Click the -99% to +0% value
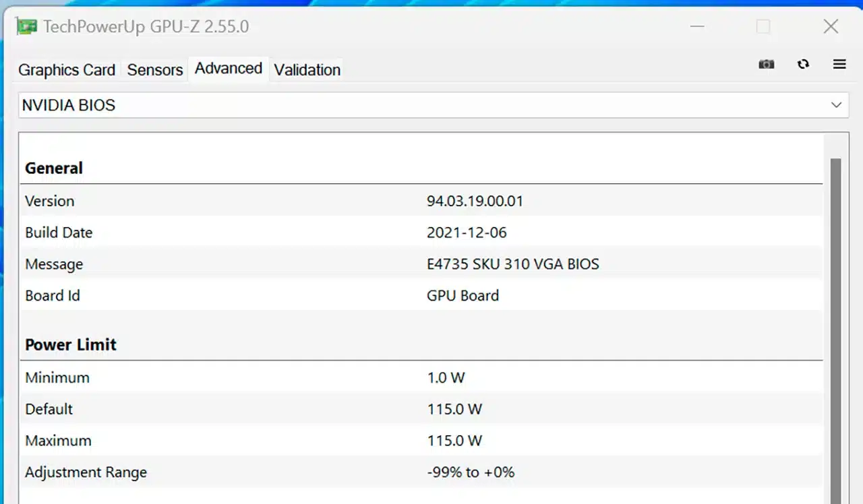 471,472
